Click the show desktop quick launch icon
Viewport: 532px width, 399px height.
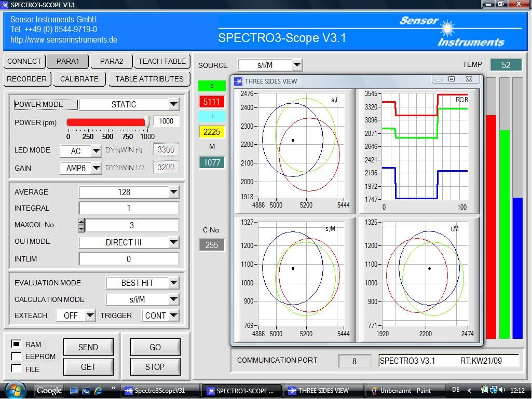pyautogui.click(x=74, y=391)
